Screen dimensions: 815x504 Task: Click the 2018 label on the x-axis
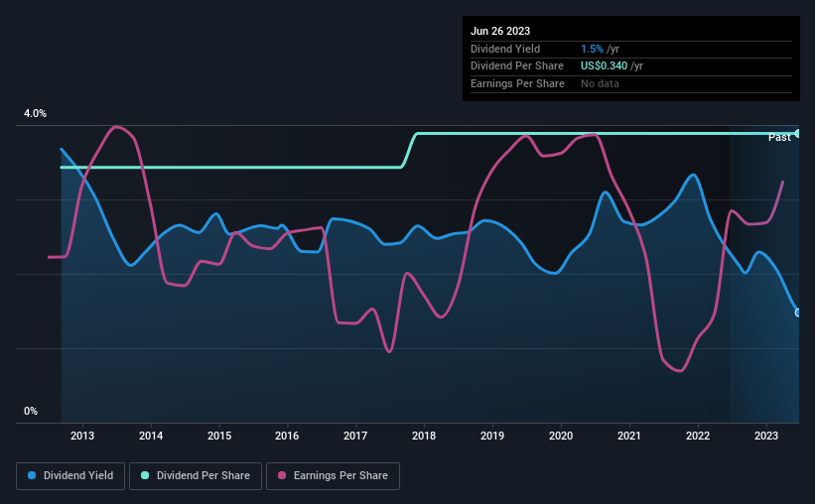[424, 436]
